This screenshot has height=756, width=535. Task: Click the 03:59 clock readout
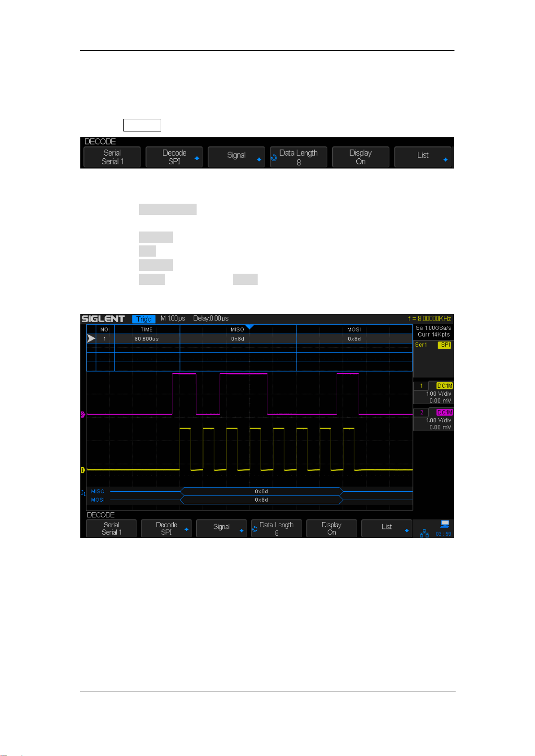pos(443,534)
